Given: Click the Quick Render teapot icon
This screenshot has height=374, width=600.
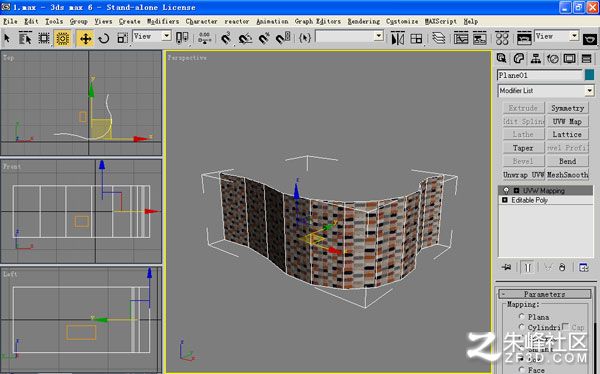Looking at the screenshot, I should click(x=590, y=39).
